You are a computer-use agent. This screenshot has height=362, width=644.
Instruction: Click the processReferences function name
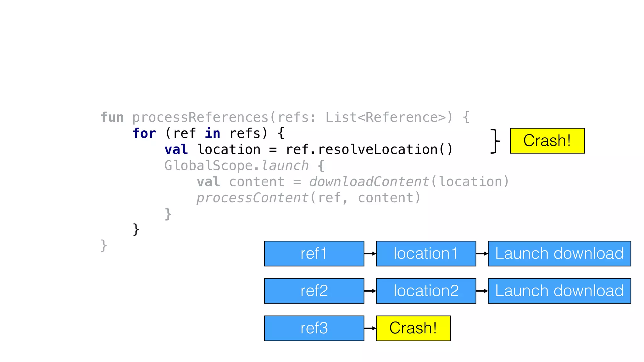200,117
